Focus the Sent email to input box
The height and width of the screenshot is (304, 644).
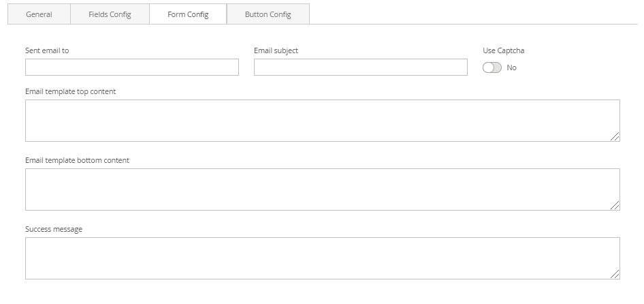tap(132, 67)
